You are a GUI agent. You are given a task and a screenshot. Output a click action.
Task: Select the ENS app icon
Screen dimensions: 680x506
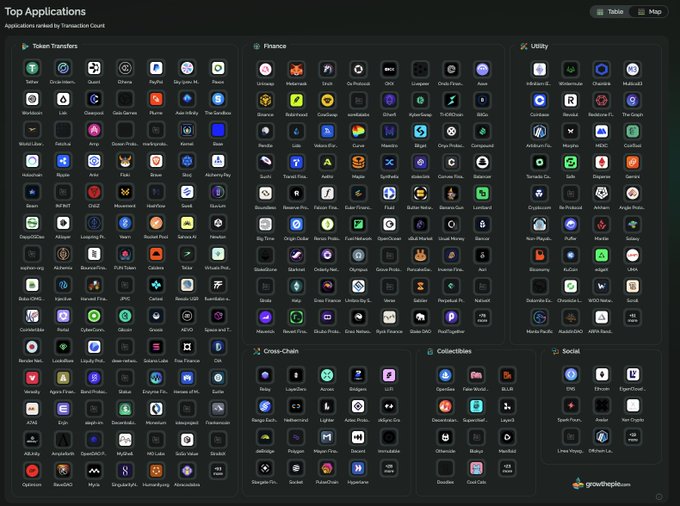click(x=571, y=374)
